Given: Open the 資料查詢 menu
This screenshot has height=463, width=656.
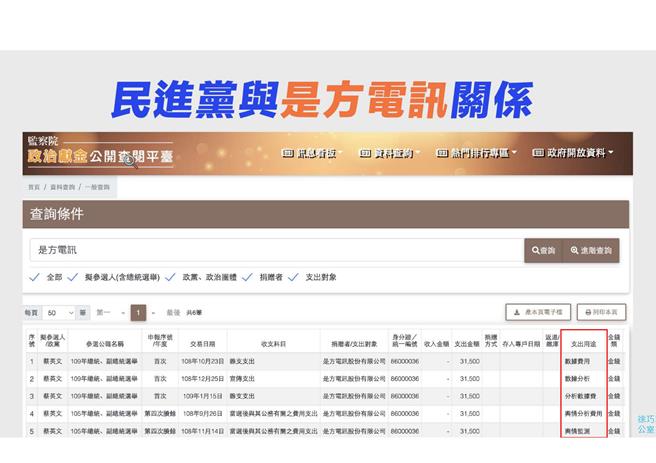Looking at the screenshot, I should pyautogui.click(x=390, y=153).
